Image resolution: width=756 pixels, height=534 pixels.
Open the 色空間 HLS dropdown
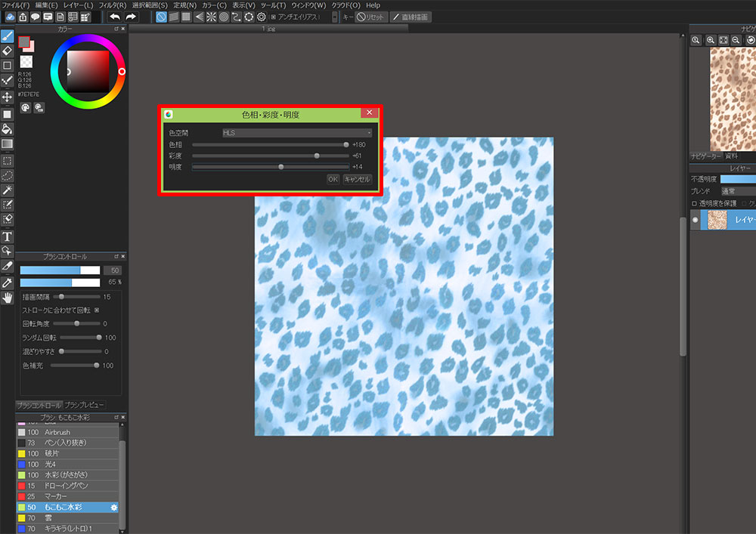pos(296,133)
